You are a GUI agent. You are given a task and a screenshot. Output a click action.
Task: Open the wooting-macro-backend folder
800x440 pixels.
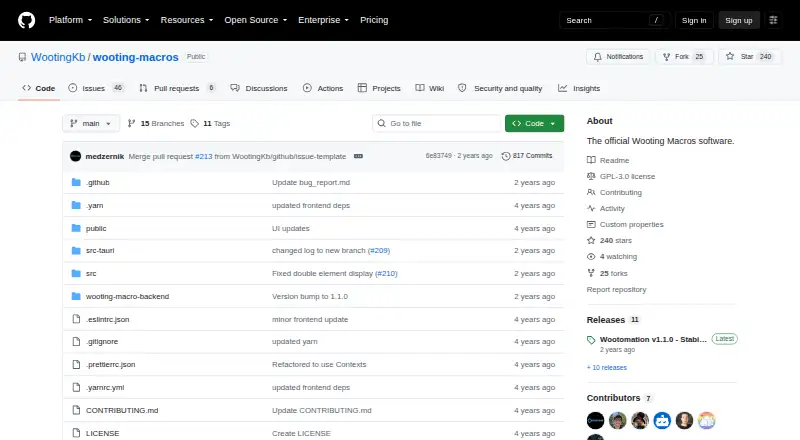[x=127, y=297]
